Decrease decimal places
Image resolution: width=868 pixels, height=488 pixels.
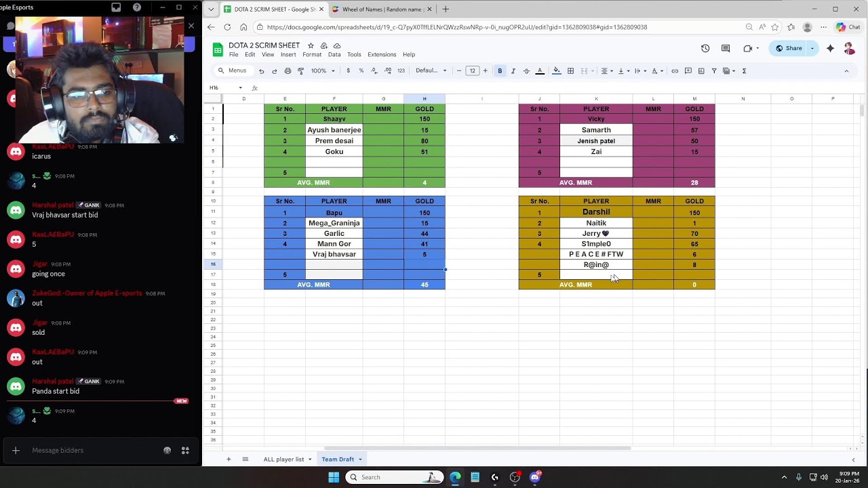coord(374,70)
